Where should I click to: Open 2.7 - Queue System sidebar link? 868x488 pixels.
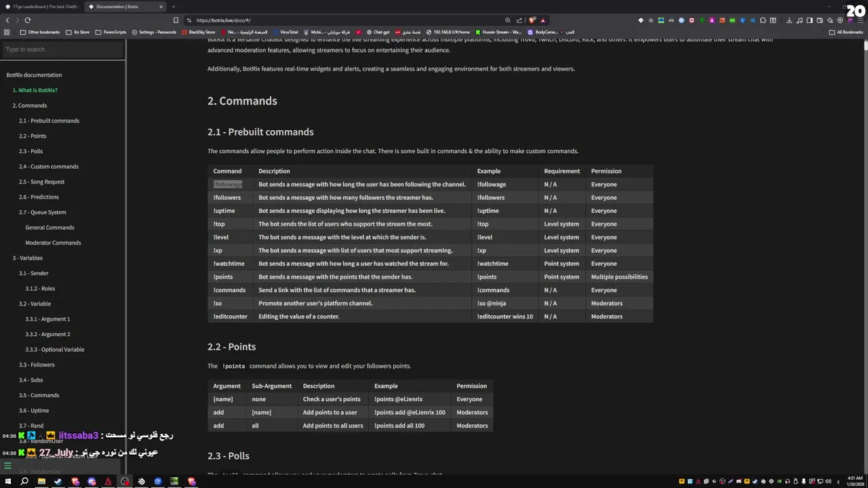pos(43,212)
